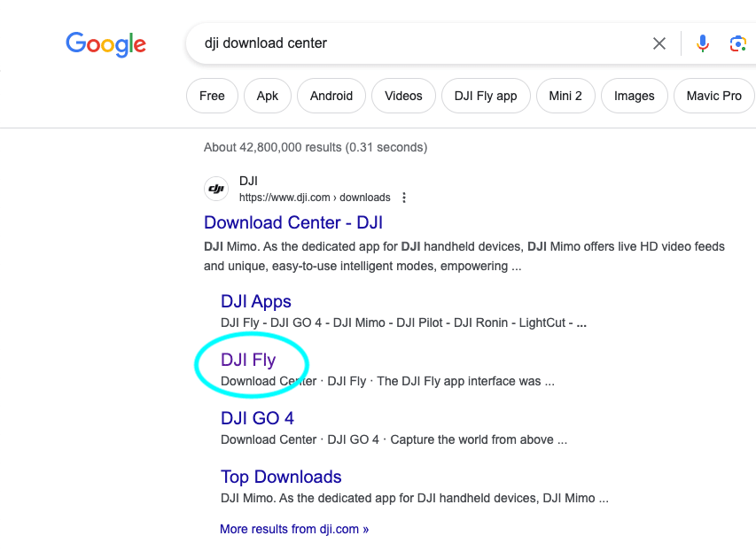Open the Download Center - DJI result
This screenshot has width=756, height=559.
(x=293, y=222)
